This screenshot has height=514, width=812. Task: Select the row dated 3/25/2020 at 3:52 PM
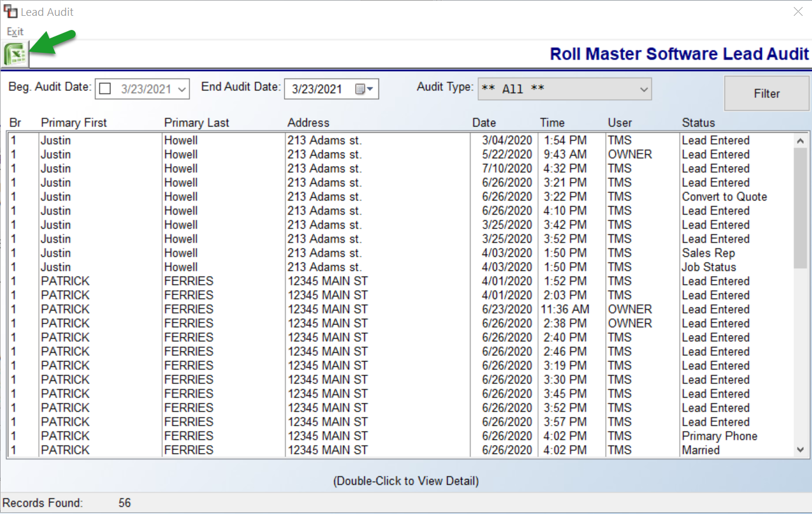coord(400,239)
